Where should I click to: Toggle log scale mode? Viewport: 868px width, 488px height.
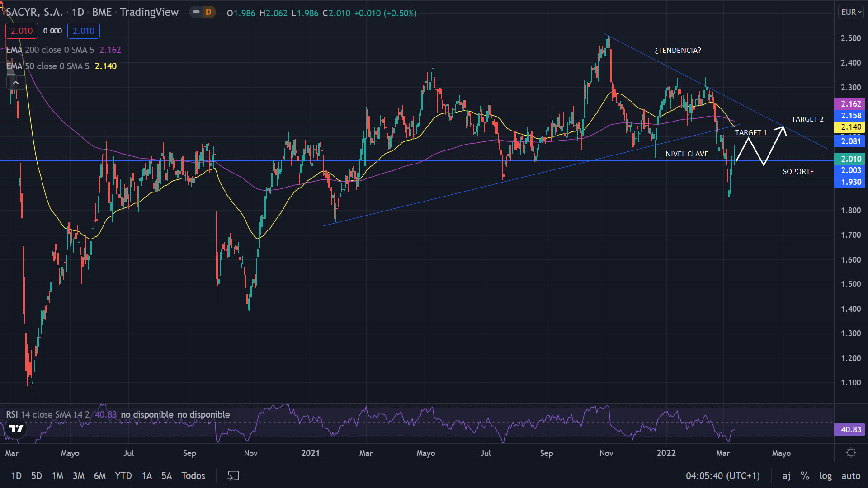pos(826,476)
